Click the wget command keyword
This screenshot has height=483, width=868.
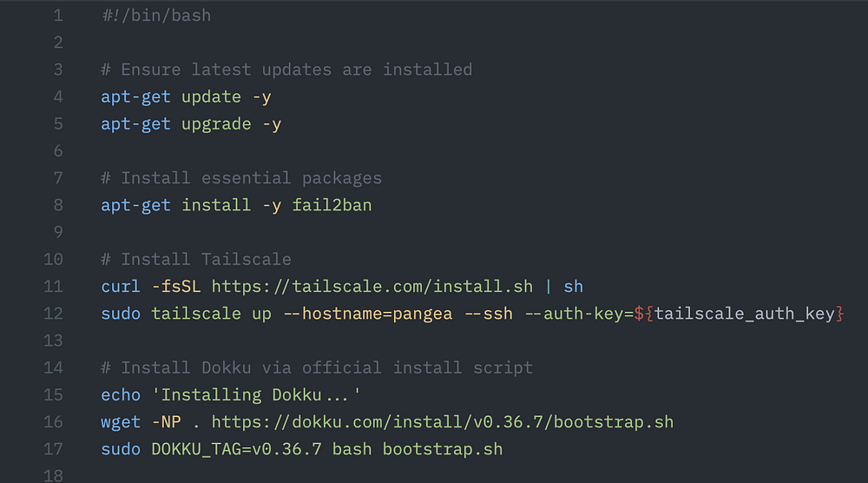click(121, 422)
